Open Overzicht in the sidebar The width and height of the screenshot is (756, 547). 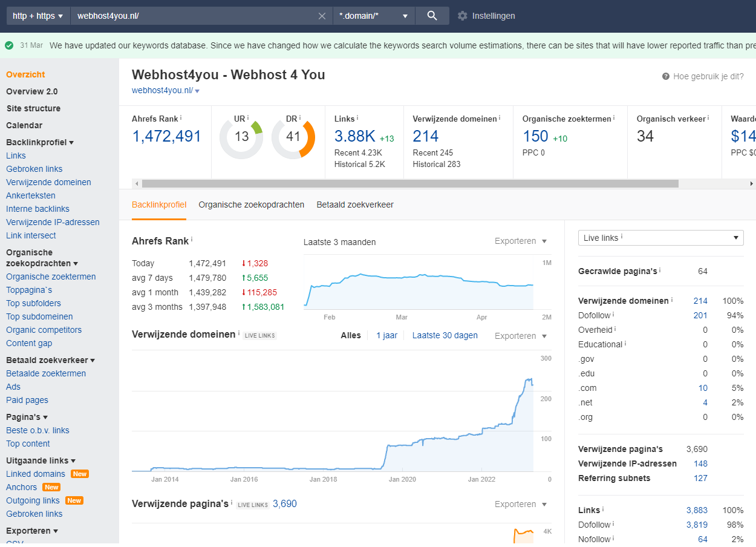click(25, 74)
